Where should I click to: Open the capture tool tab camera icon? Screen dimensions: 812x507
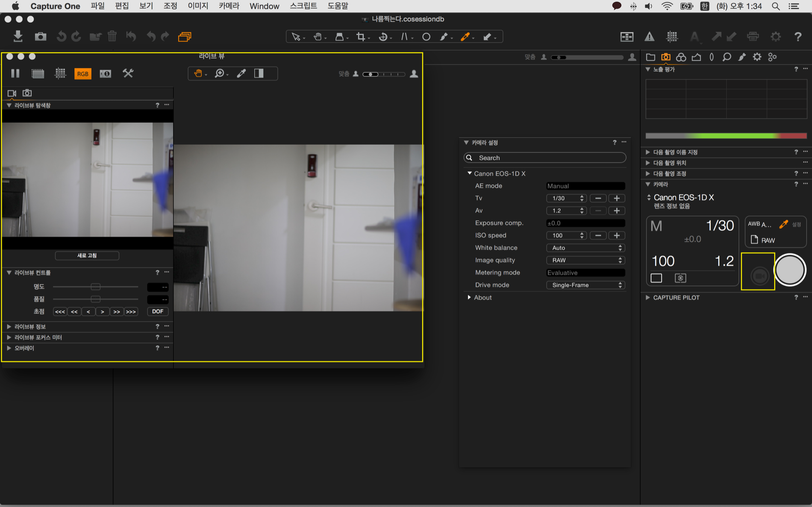665,57
